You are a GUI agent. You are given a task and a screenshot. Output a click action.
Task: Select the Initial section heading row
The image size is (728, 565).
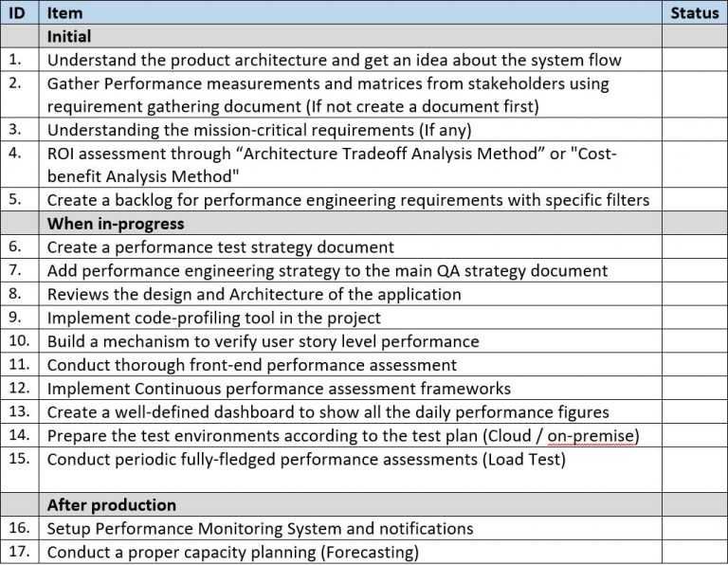tap(69, 37)
